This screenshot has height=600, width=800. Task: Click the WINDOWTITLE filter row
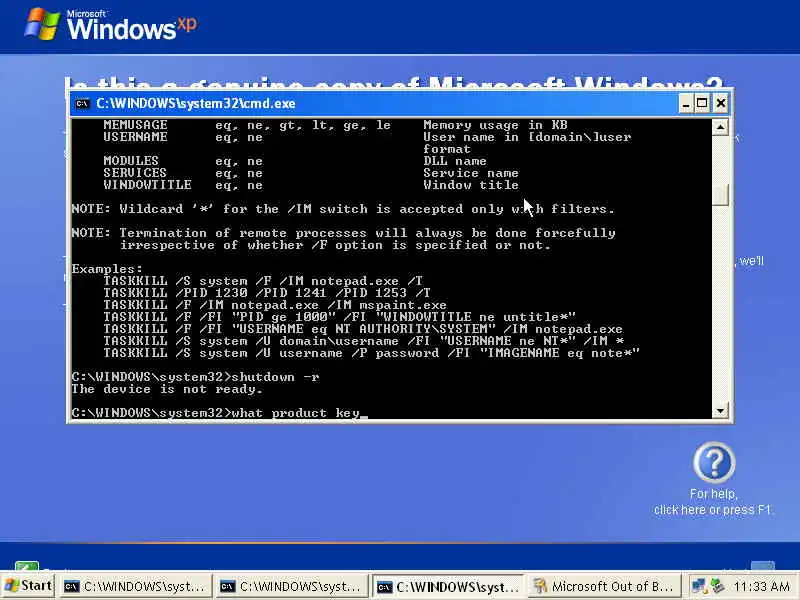coord(311,185)
